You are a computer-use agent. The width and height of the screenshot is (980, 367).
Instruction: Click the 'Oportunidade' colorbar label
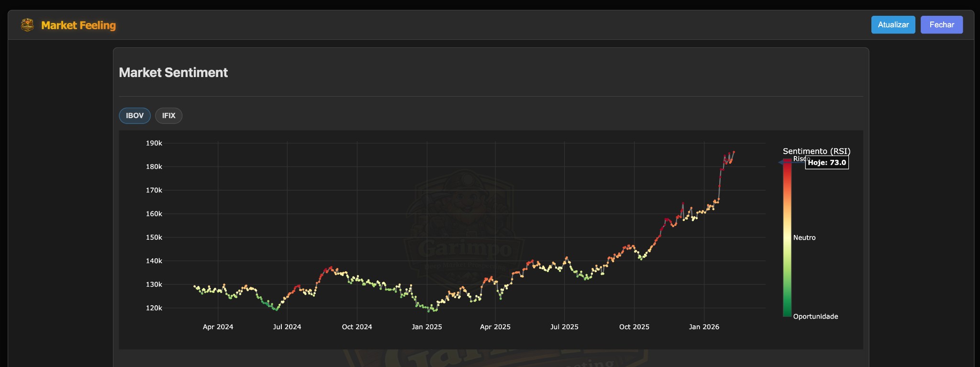pos(815,317)
